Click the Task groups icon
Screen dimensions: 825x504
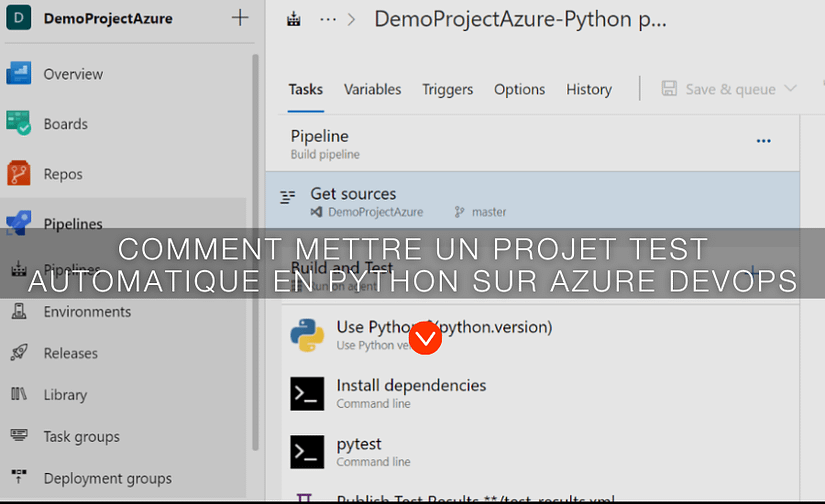point(19,435)
